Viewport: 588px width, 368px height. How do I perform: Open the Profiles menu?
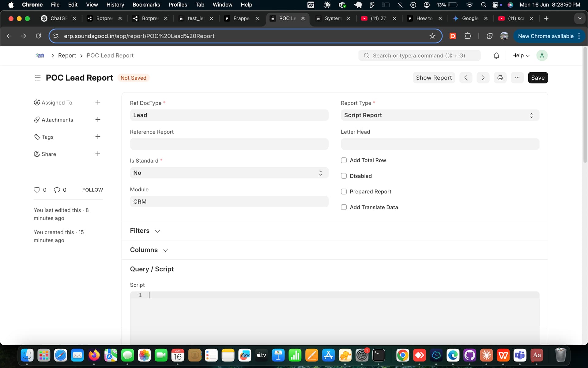coord(178,5)
